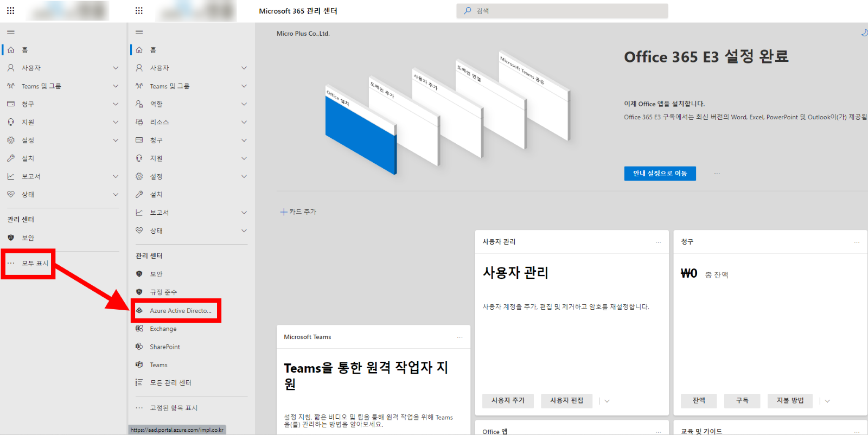The width and height of the screenshot is (868, 435).
Task: Click 홈 house icon in shorter nav list
Action: [x=11, y=50]
